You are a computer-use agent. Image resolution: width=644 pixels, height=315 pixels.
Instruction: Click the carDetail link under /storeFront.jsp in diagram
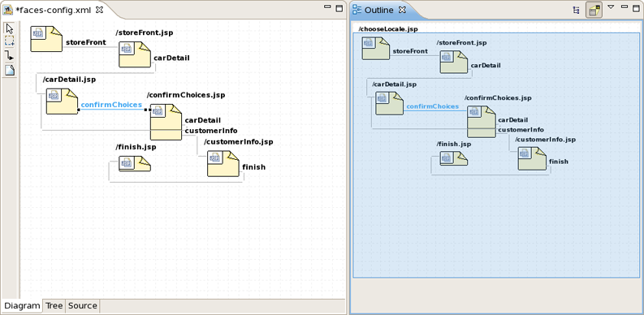pyautogui.click(x=171, y=58)
